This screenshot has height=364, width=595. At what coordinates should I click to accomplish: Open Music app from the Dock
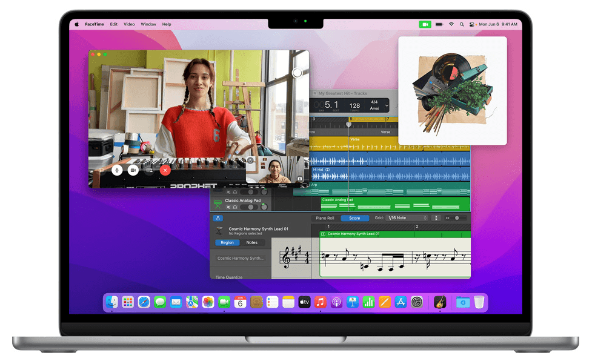click(321, 302)
